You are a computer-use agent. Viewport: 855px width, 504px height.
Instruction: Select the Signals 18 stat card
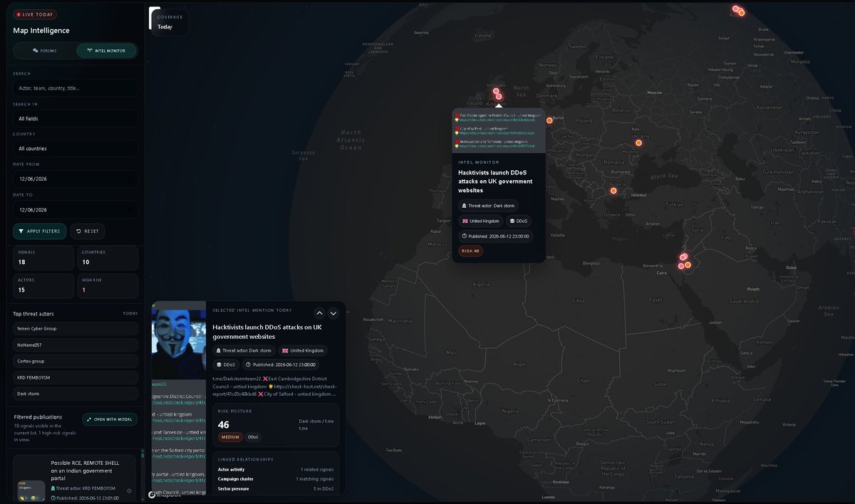point(43,258)
